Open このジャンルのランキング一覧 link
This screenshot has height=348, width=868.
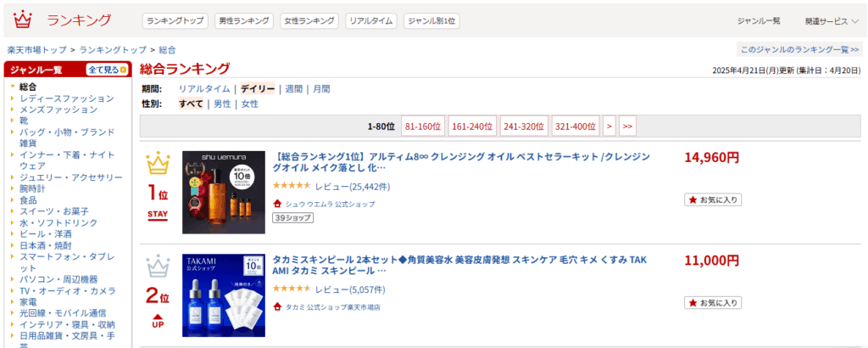click(800, 50)
